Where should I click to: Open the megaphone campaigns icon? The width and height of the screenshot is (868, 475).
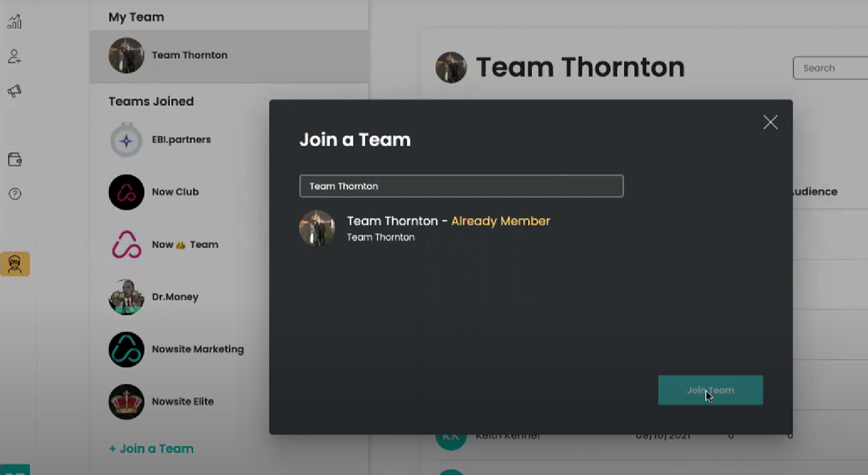pyautogui.click(x=15, y=91)
